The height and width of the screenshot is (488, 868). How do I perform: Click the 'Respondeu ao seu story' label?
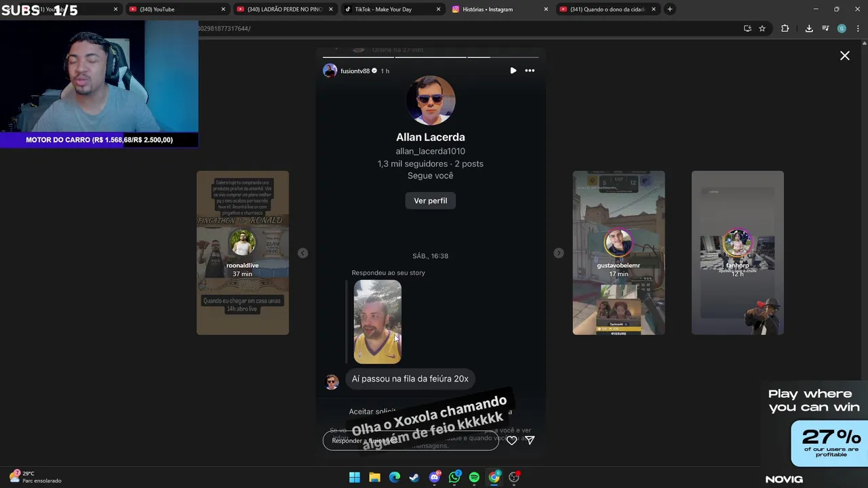pyautogui.click(x=389, y=272)
